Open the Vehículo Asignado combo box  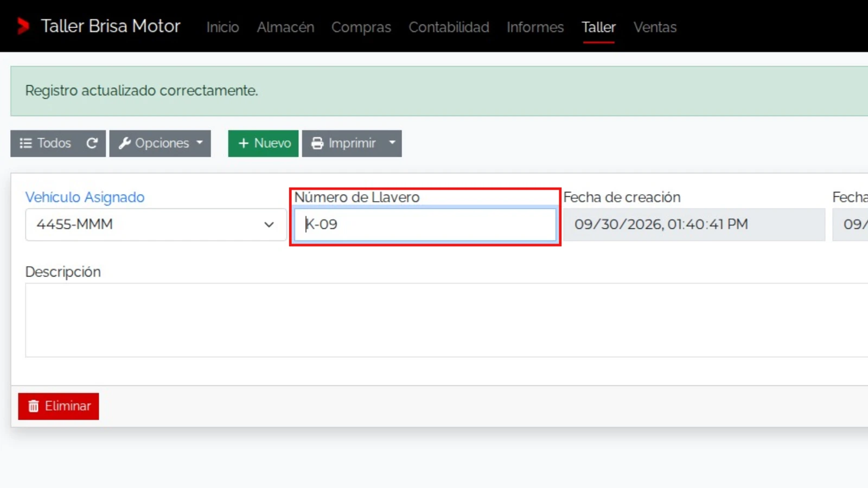156,224
